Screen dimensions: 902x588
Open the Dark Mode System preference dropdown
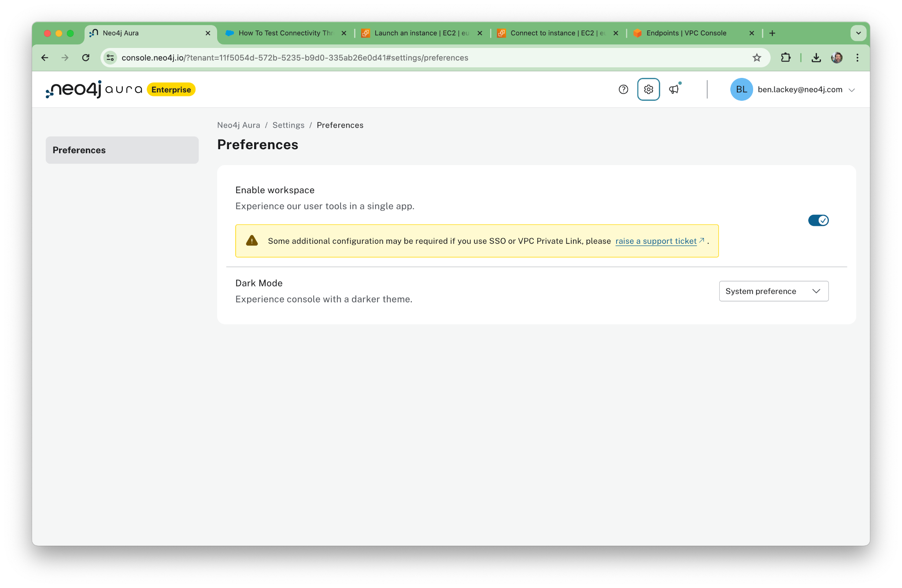coord(774,291)
